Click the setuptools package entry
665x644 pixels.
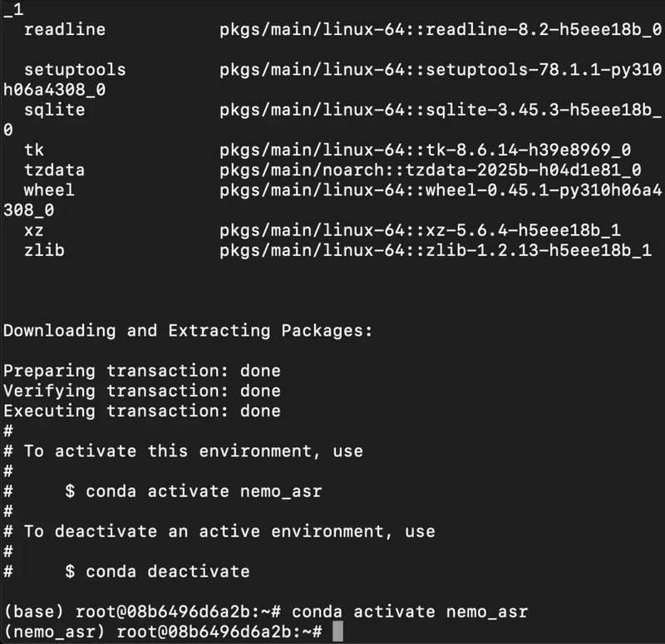tap(75, 69)
